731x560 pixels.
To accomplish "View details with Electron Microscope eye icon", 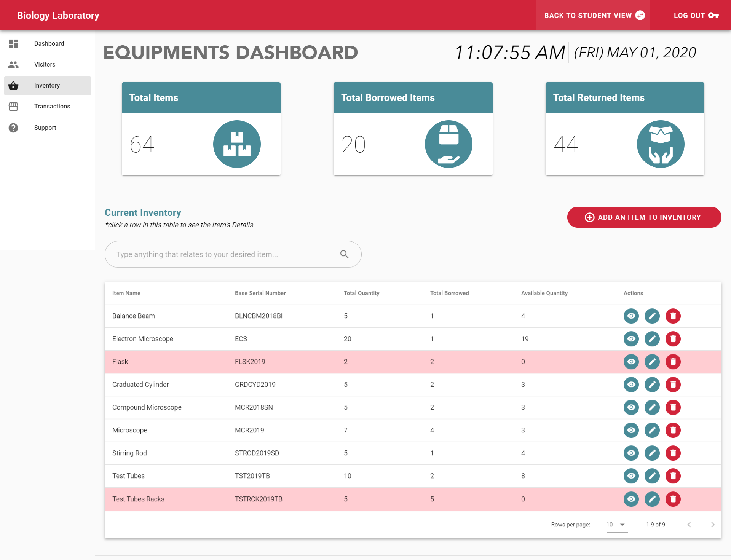I will click(631, 339).
